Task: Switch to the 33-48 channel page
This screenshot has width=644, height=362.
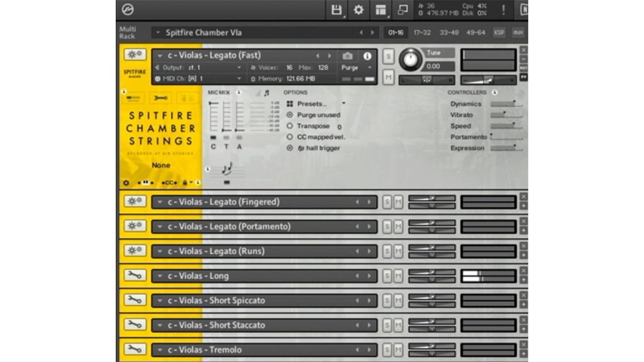Action: [x=448, y=32]
